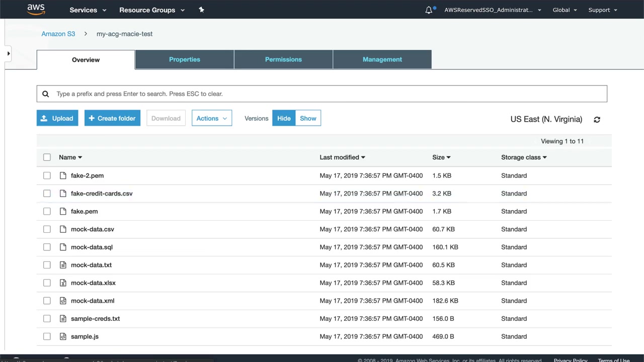Check the box for fake-credit-cards.csv
The height and width of the screenshot is (362, 644).
47,194
